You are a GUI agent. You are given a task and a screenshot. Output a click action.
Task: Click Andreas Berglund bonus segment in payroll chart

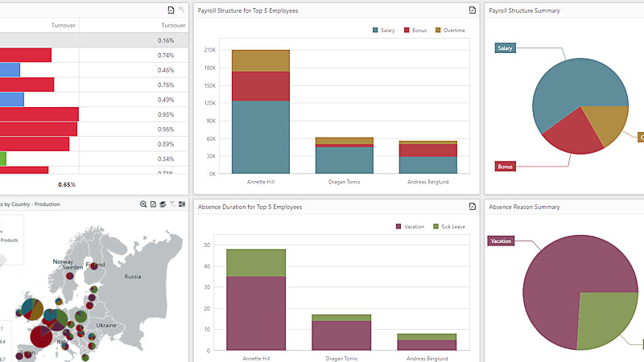(428, 150)
